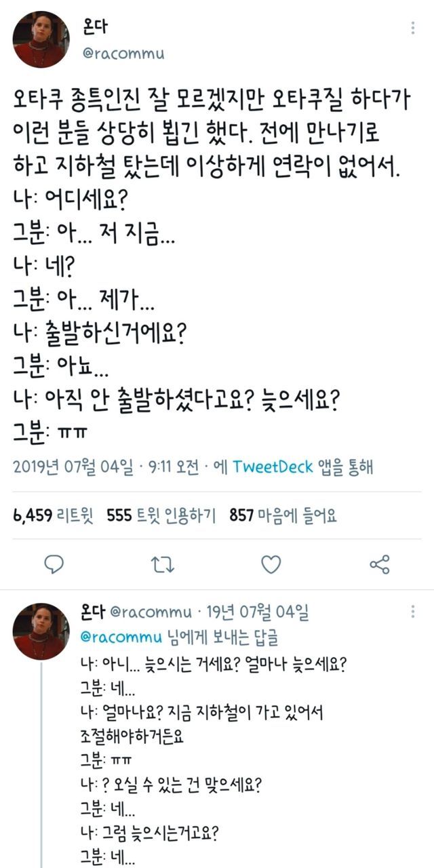Tap the main tweet body text
Screen dimensions: 434x868
point(210,258)
